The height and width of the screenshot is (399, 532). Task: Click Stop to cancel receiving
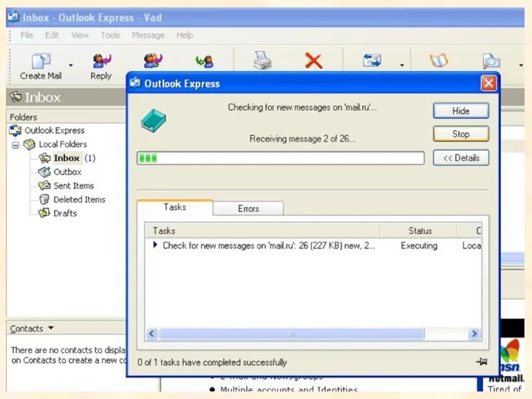[x=461, y=134]
